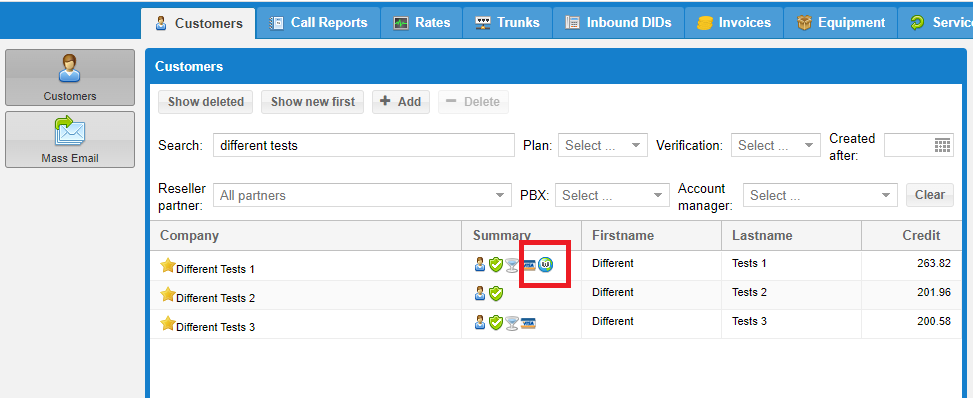Go to the Inbound DIDs tab

click(x=619, y=23)
